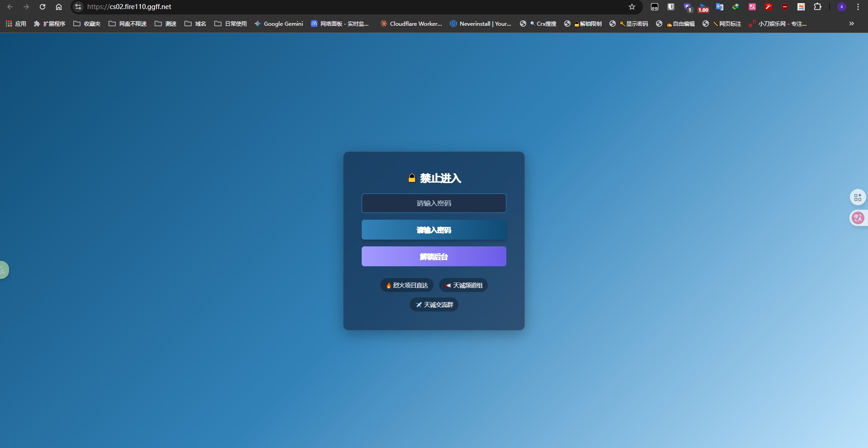Viewport: 868px width, 448px height.
Task: Open the 应用 apps shortcut in bookmarks bar
Action: pyautogui.click(x=16, y=24)
